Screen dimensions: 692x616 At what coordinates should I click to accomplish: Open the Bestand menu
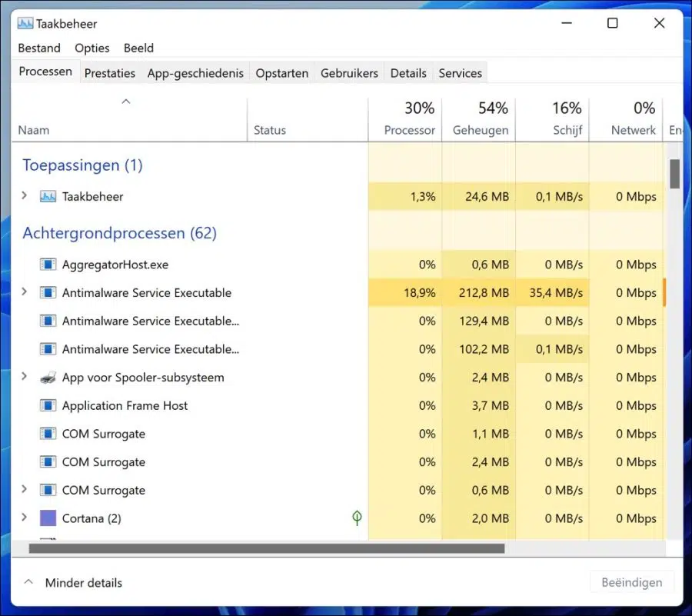(39, 48)
